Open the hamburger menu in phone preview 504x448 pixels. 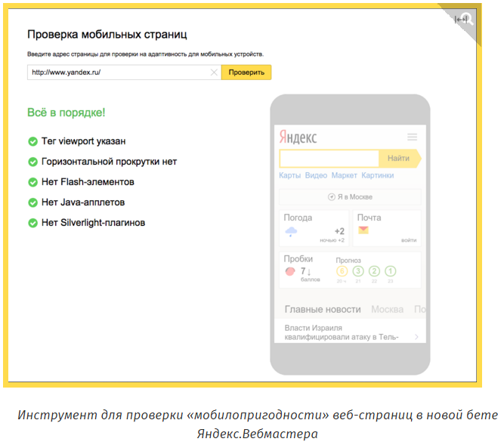coord(412,137)
